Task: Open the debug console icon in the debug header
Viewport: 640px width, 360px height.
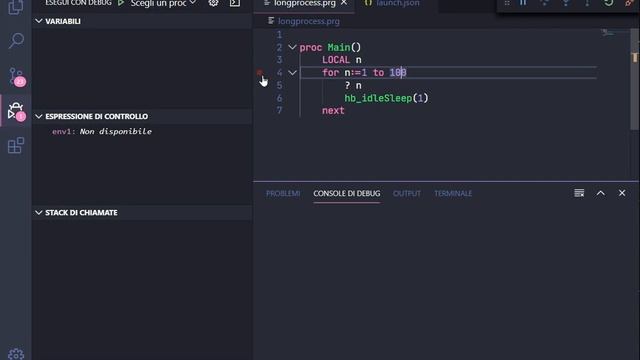Action: coord(235,3)
